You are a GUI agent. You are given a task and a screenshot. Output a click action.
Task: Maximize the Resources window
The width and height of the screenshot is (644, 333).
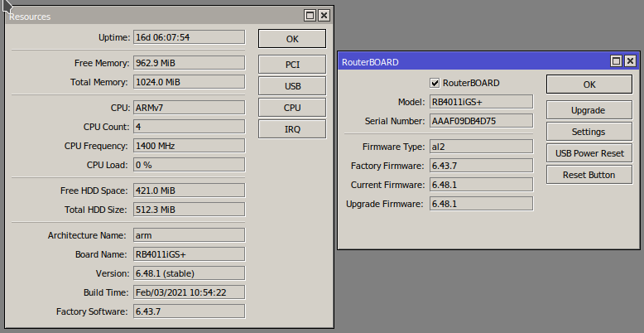coord(310,16)
